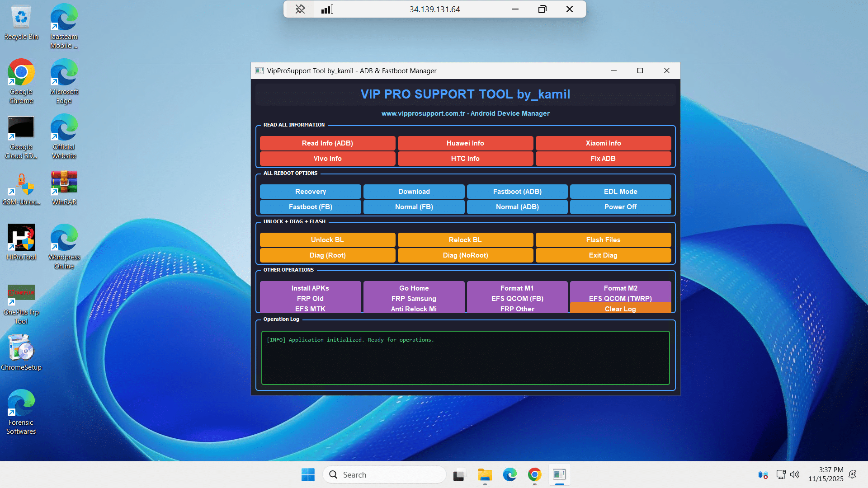The height and width of the screenshot is (488, 868).
Task: Click the Fix ADB button
Action: (x=603, y=159)
